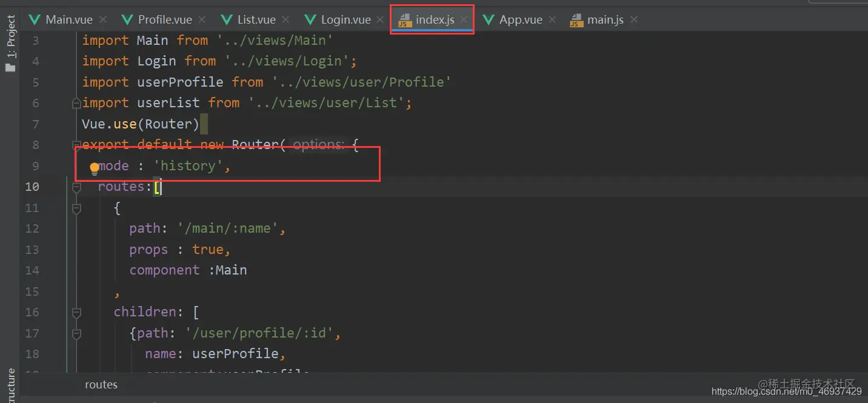Click the 'children' key on line 16
The height and width of the screenshot is (403, 868).
tap(145, 311)
